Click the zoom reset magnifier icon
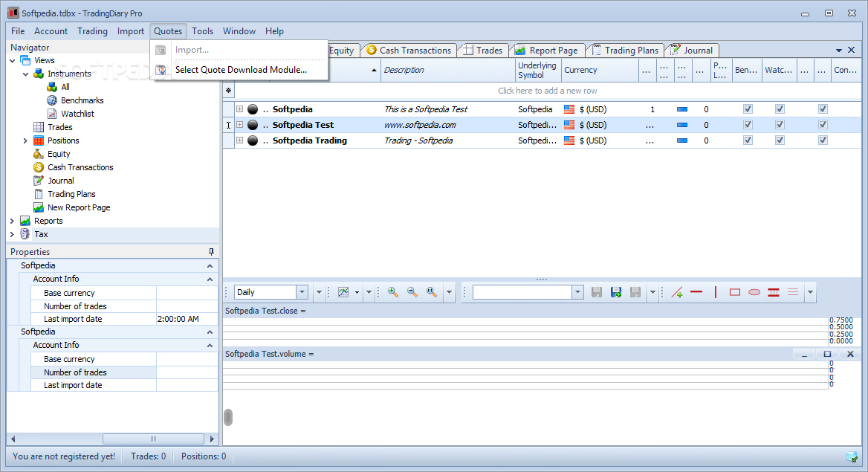Image resolution: width=868 pixels, height=472 pixels. coord(432,292)
